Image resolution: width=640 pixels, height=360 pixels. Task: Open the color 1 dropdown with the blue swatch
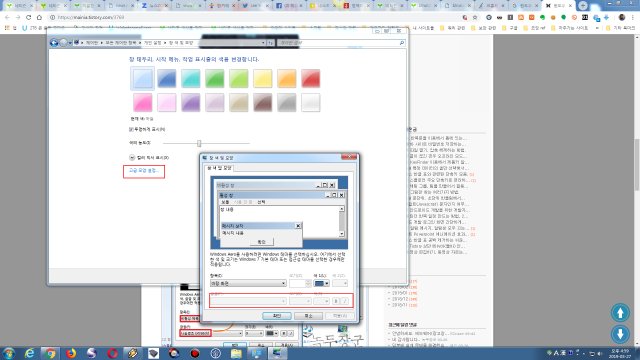pyautogui.click(x=321, y=283)
